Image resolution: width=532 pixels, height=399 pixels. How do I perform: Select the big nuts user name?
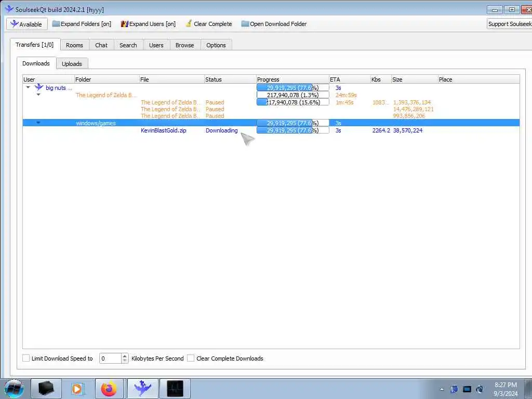click(x=59, y=88)
